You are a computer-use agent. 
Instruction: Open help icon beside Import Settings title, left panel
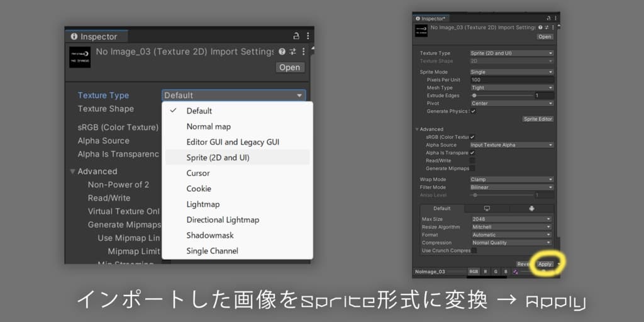tap(282, 52)
